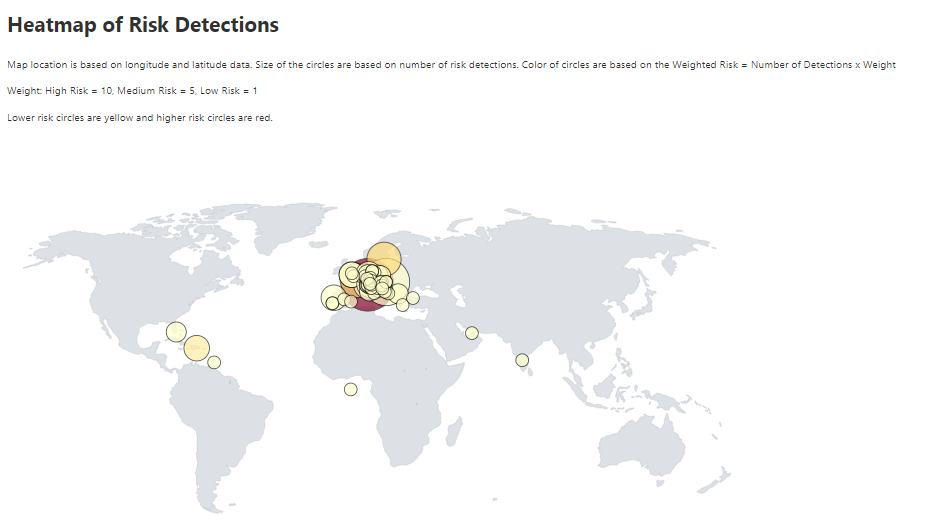Select the circle off West Africa's gulf
The image size is (935, 530).
point(351,389)
